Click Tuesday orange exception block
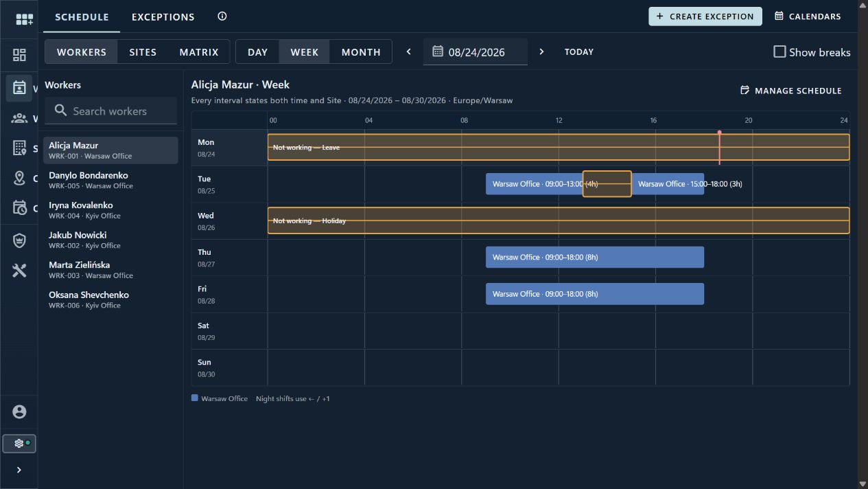The width and height of the screenshot is (868, 489). [607, 184]
